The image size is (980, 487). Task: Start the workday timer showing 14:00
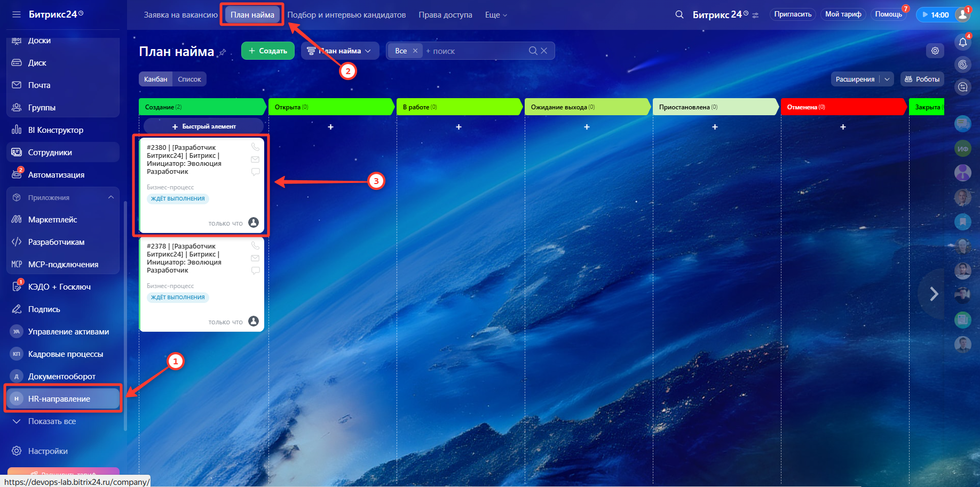pyautogui.click(x=935, y=15)
